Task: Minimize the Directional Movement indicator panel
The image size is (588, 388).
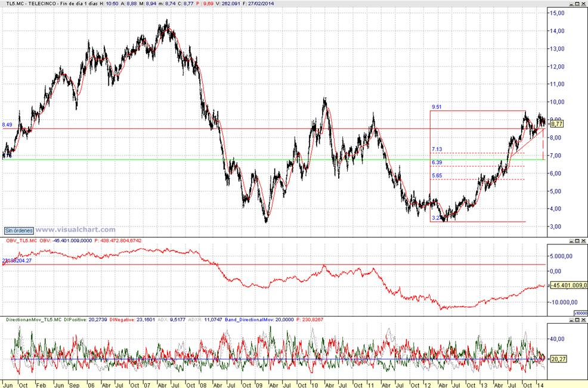Action: (571, 320)
